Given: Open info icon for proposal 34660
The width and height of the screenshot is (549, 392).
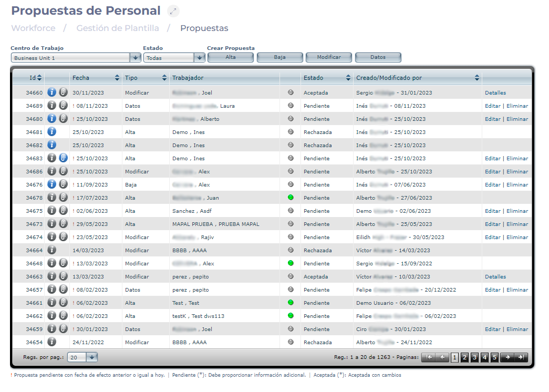Looking at the screenshot, I should click(52, 92).
